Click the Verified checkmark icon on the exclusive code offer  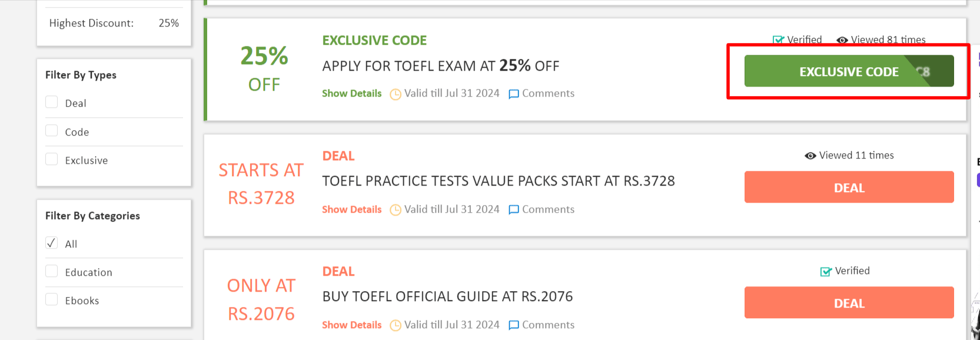coord(778,39)
